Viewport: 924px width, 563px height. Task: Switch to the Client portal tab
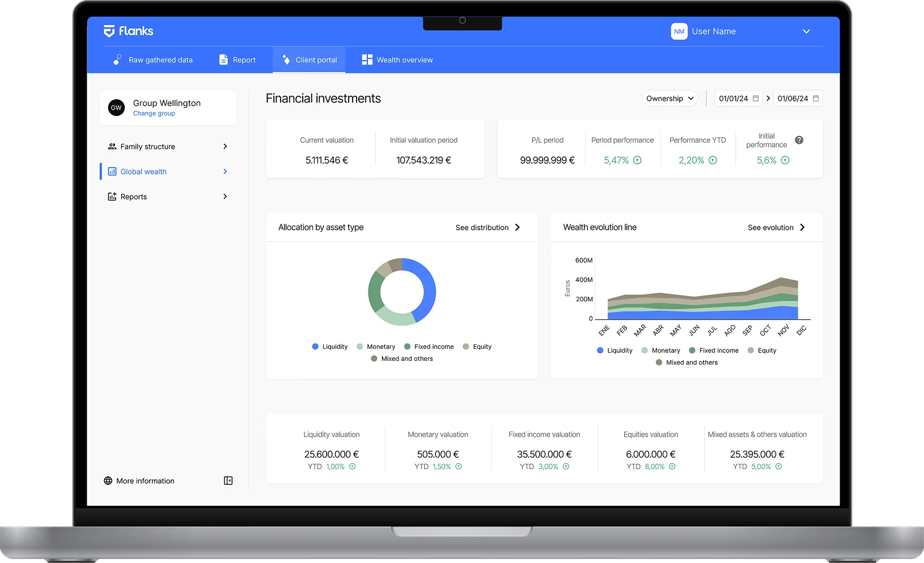308,59
